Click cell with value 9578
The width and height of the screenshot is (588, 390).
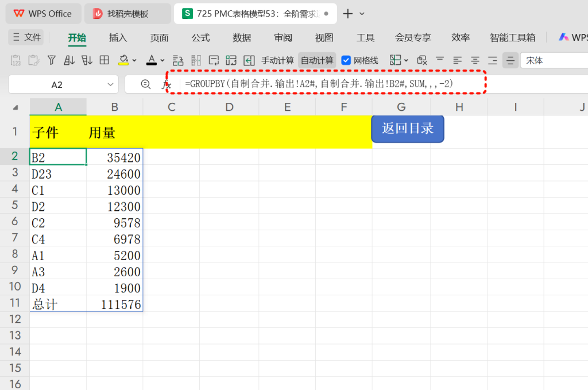tap(115, 222)
